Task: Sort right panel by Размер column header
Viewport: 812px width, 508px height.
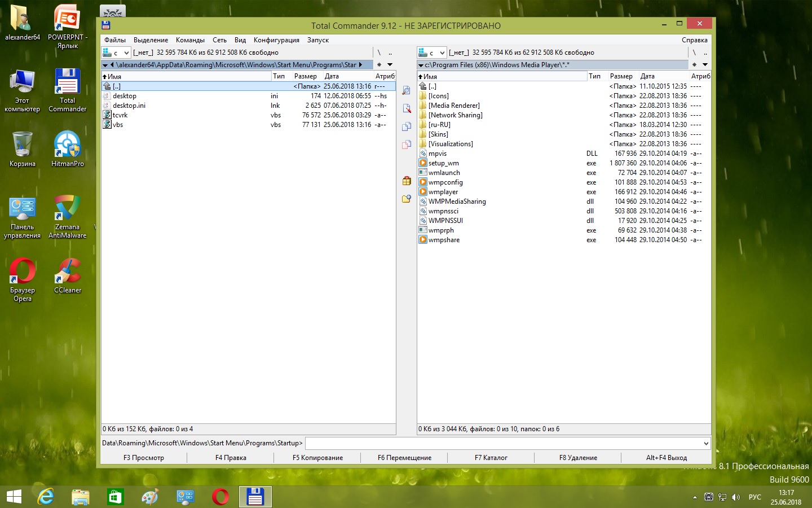Action: (621, 76)
